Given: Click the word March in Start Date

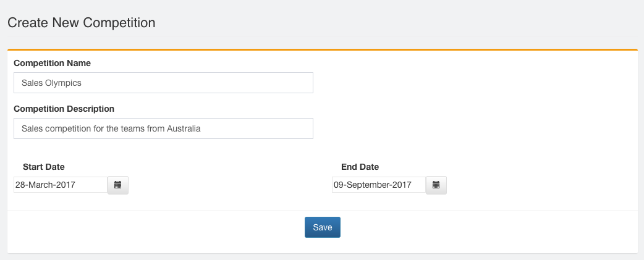Looking at the screenshot, I should (41, 185).
